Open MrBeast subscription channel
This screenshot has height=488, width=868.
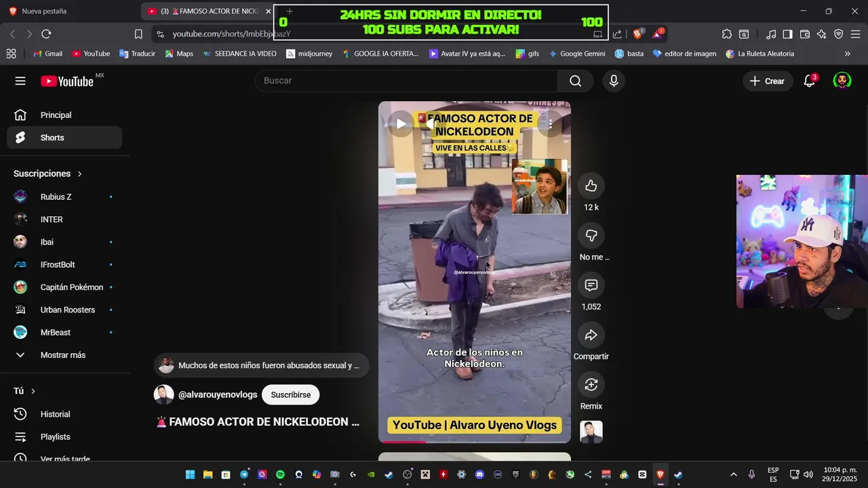point(64,333)
